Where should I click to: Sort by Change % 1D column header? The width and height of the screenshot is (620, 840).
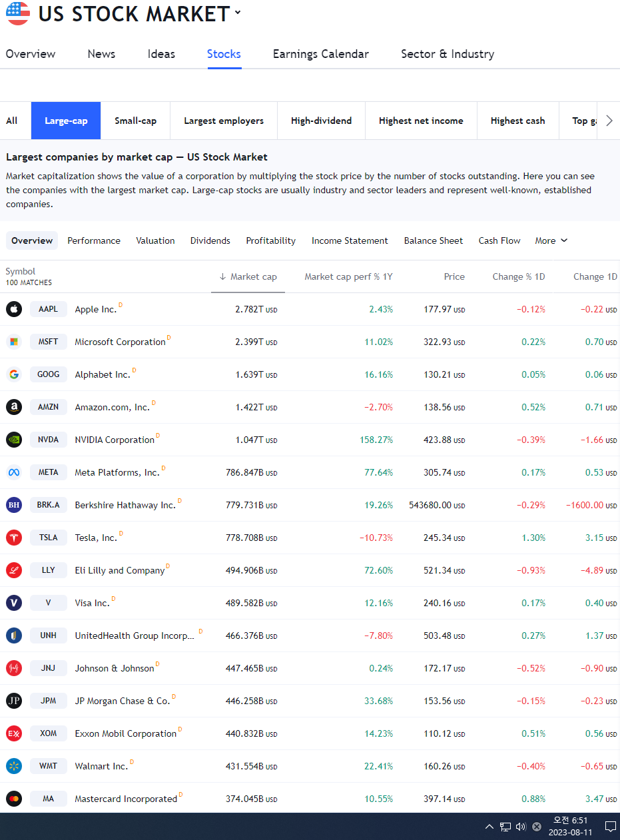click(519, 276)
